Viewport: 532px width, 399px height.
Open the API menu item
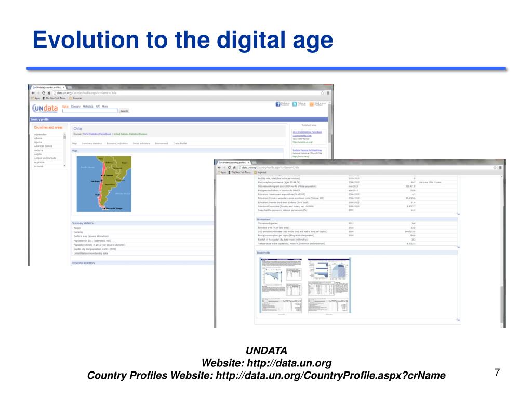coord(98,107)
